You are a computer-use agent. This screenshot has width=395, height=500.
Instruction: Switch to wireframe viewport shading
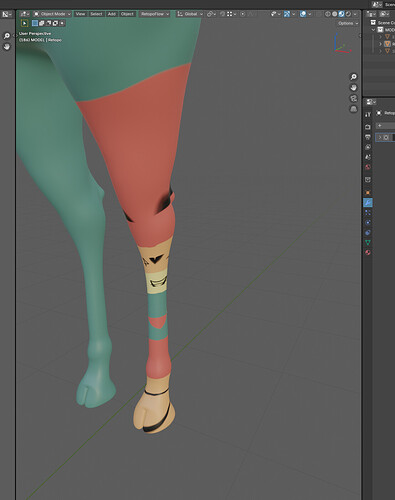pos(328,14)
